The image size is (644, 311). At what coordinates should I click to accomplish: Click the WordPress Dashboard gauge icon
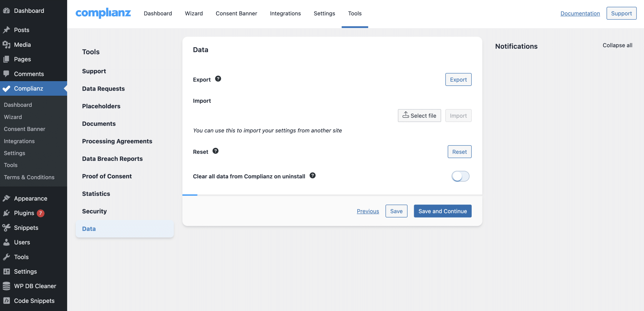click(x=7, y=11)
